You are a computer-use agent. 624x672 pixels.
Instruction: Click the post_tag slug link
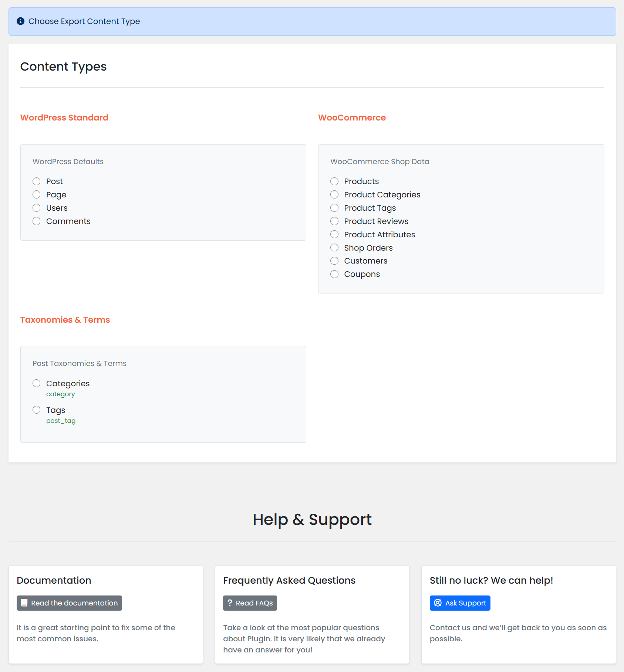tap(61, 420)
